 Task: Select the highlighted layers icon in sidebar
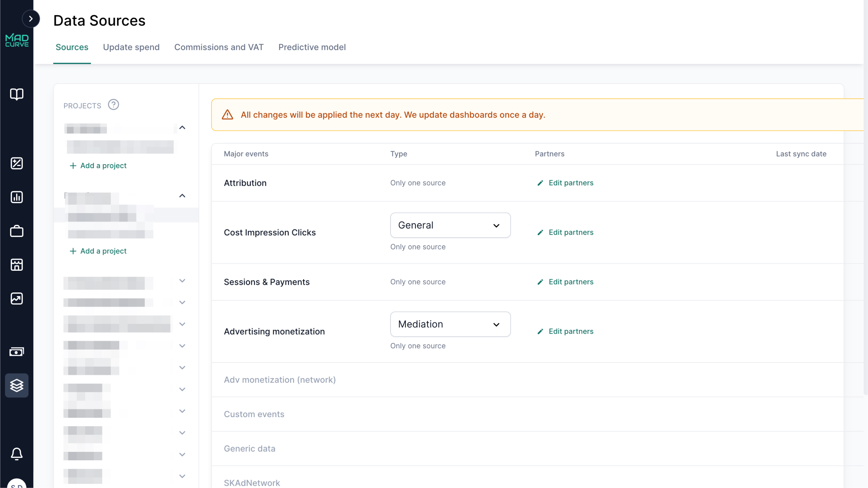(x=16, y=385)
